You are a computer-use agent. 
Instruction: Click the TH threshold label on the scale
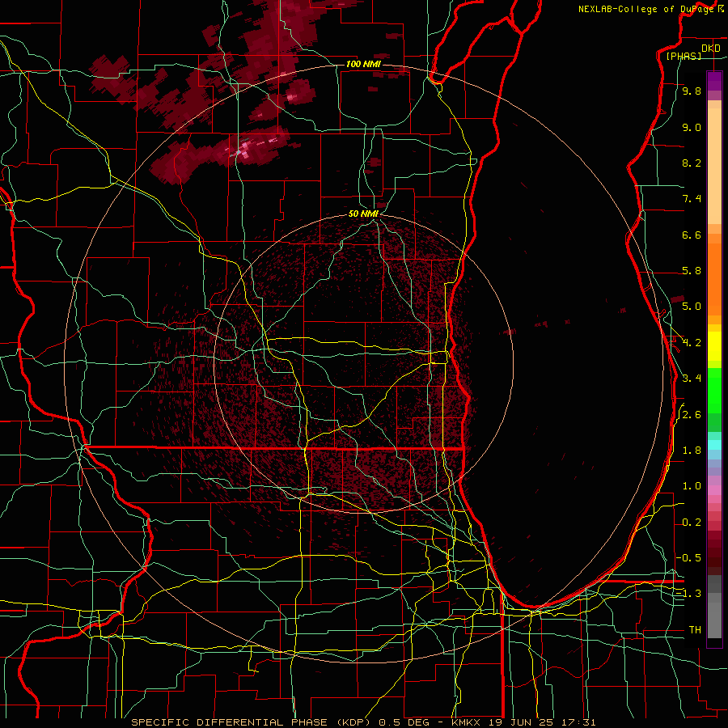coord(695,629)
